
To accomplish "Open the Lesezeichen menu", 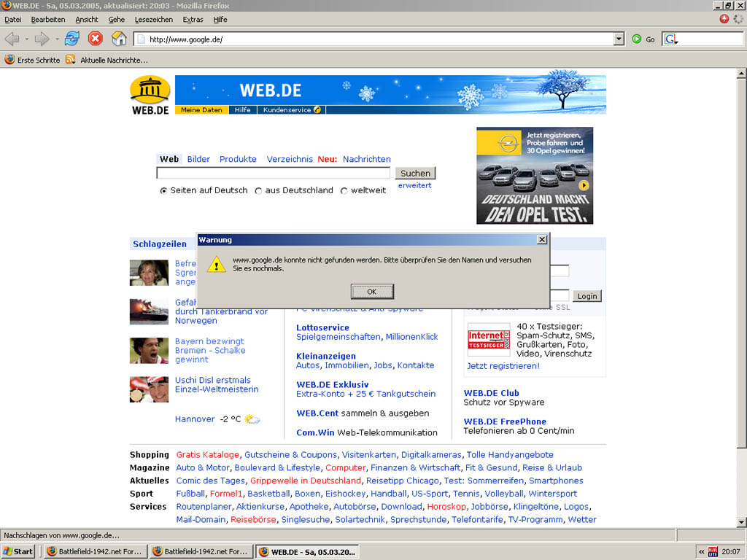I will (x=153, y=20).
